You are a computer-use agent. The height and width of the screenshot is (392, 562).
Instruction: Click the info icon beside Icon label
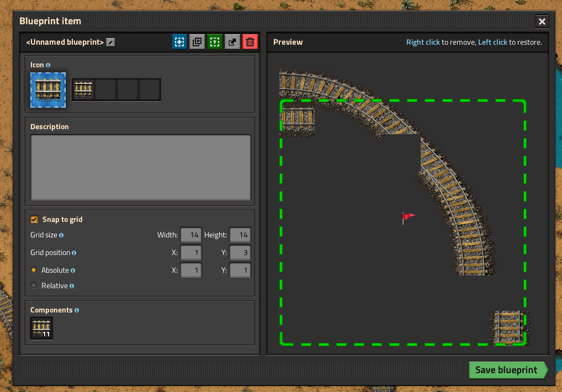(x=48, y=65)
